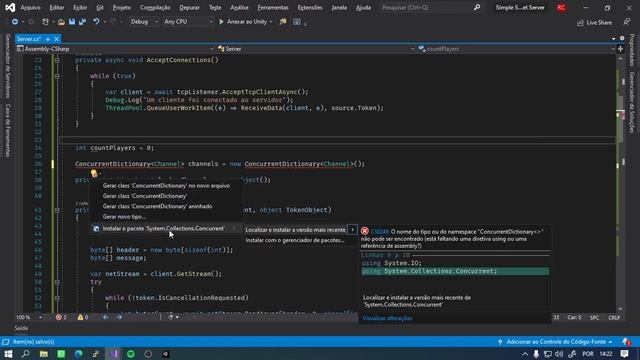
Task: Collapse the try block outline near line 50
Action: [57, 282]
